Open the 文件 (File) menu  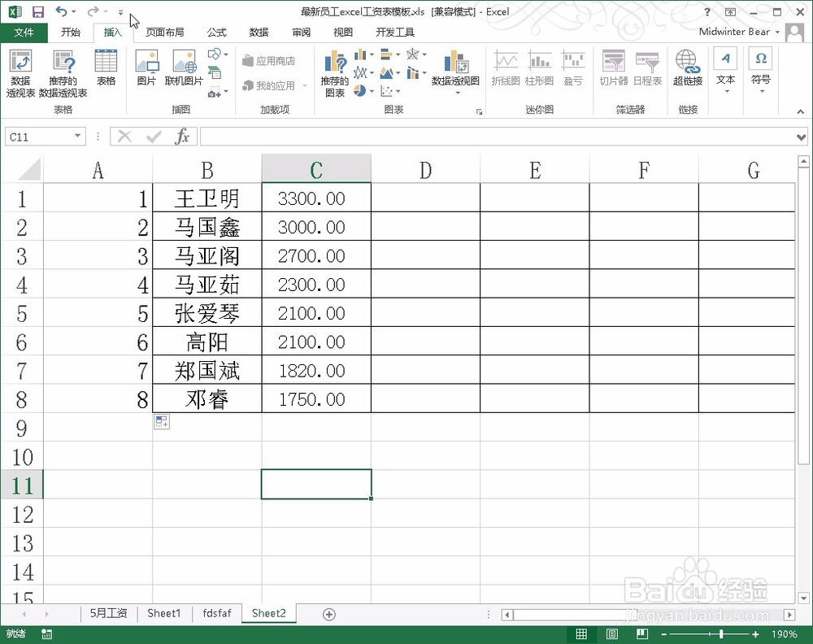point(24,33)
